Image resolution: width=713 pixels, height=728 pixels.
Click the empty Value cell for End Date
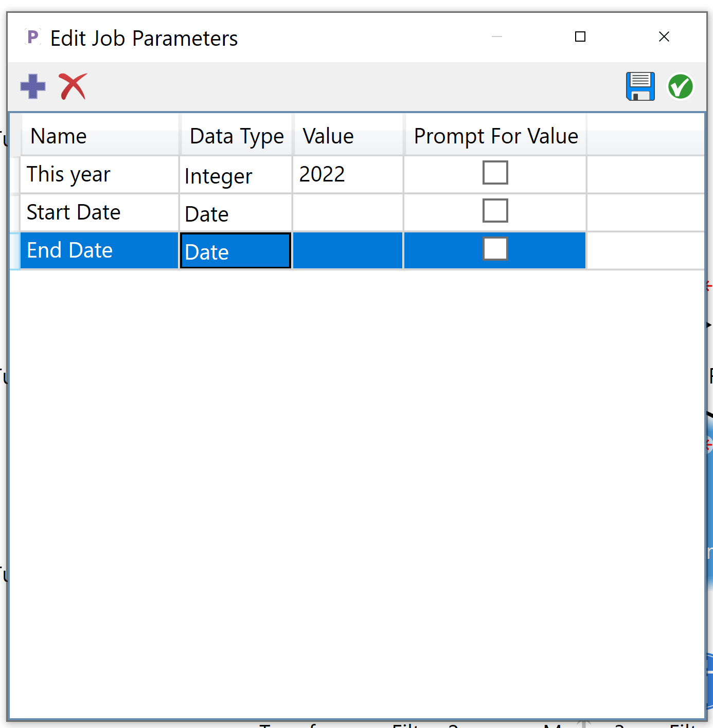(x=348, y=251)
